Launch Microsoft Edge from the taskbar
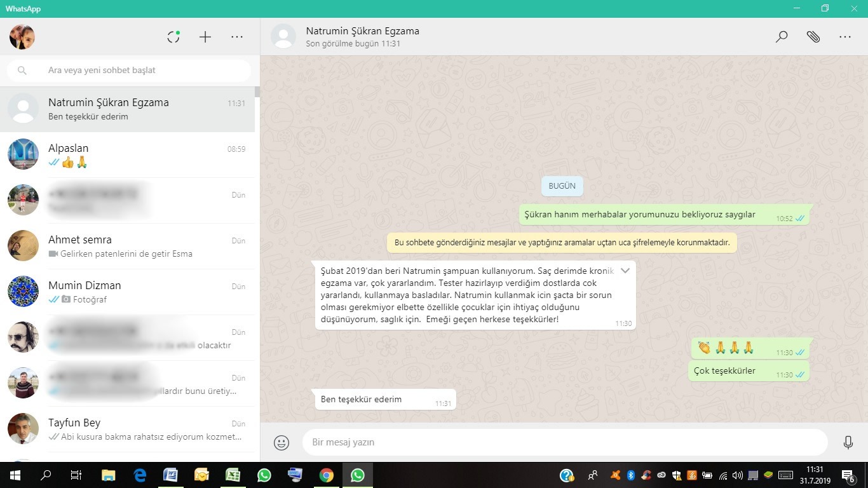 click(x=140, y=475)
